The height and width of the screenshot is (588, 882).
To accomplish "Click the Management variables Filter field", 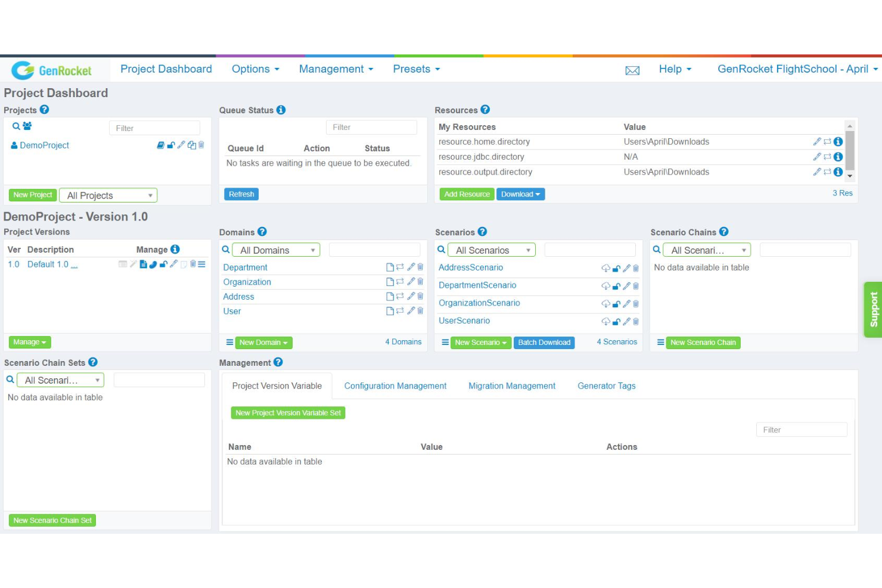I will (802, 430).
